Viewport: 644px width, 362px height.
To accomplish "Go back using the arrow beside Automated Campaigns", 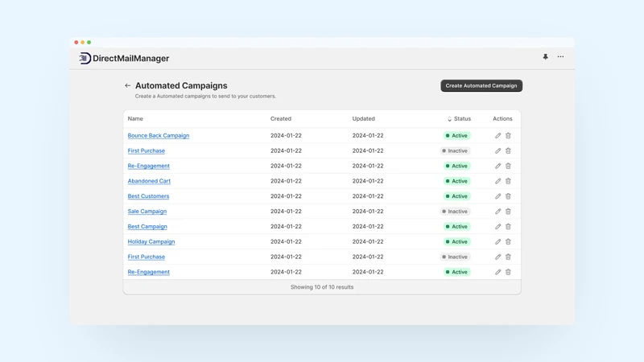I will (x=128, y=86).
